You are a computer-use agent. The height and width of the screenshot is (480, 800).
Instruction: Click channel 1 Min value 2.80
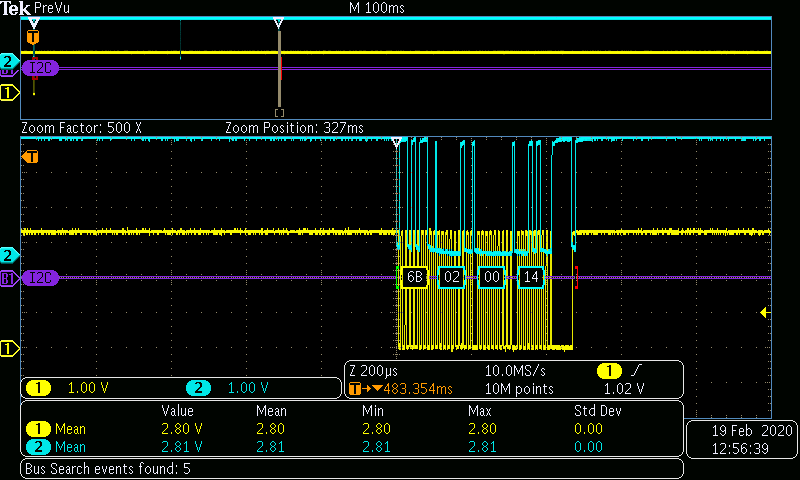click(x=376, y=429)
